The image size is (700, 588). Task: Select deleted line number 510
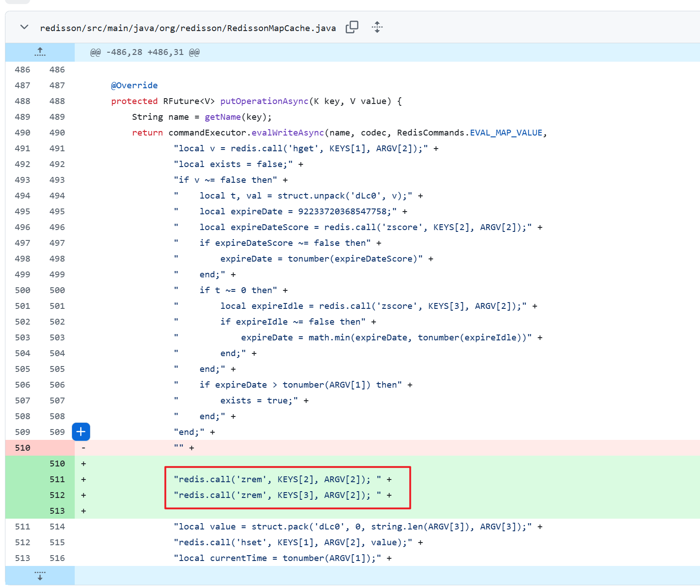click(x=23, y=448)
